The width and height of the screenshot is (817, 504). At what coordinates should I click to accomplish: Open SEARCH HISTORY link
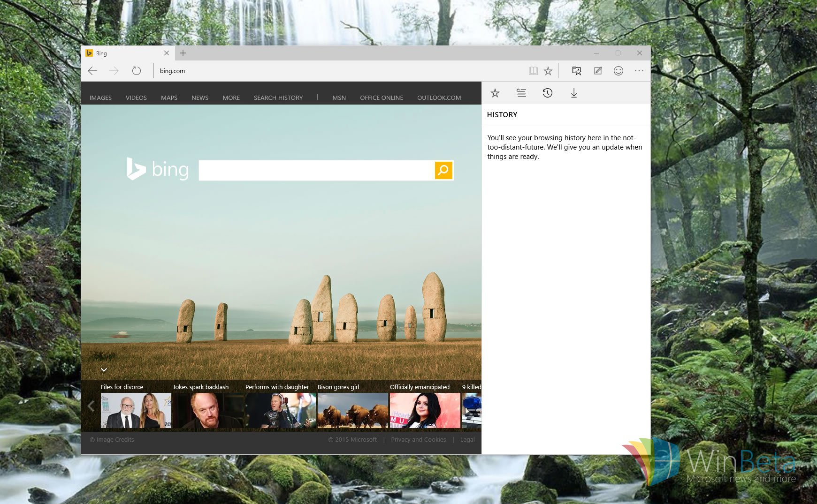(x=278, y=98)
